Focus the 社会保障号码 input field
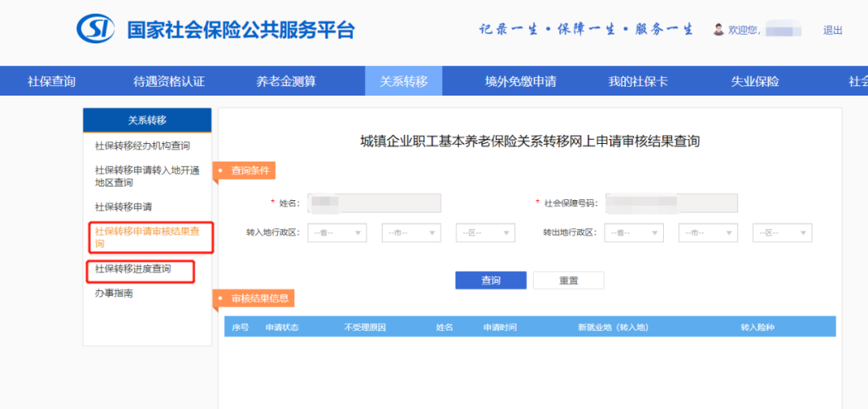868x409 pixels. pos(671,203)
